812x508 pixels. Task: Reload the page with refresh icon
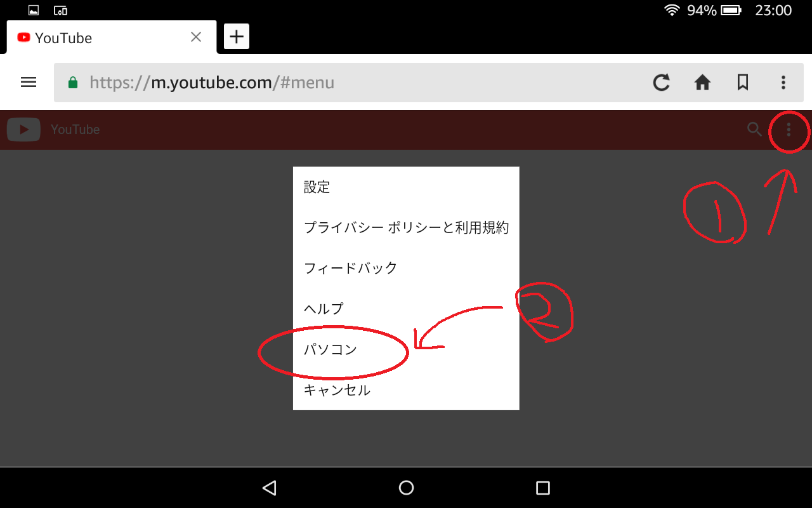coord(662,83)
